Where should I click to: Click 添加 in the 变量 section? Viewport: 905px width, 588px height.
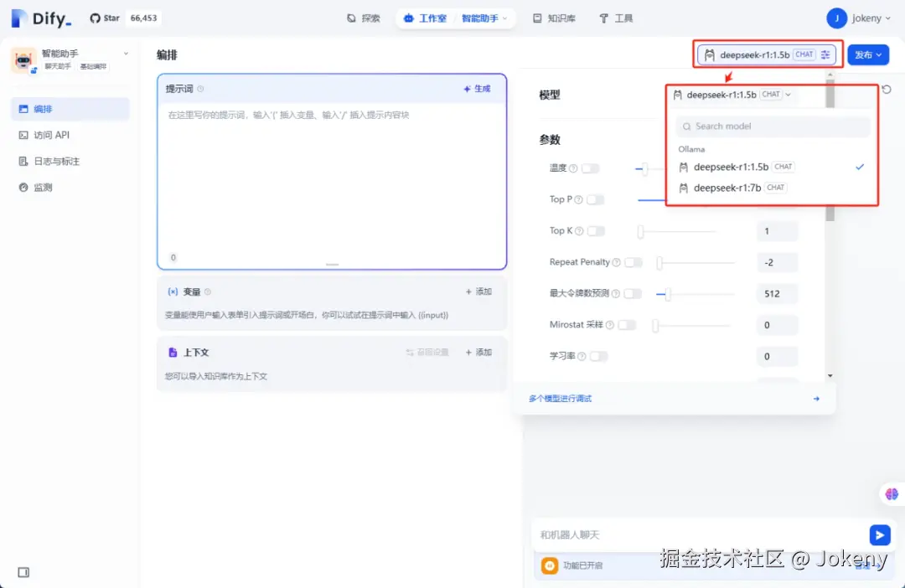[478, 292]
